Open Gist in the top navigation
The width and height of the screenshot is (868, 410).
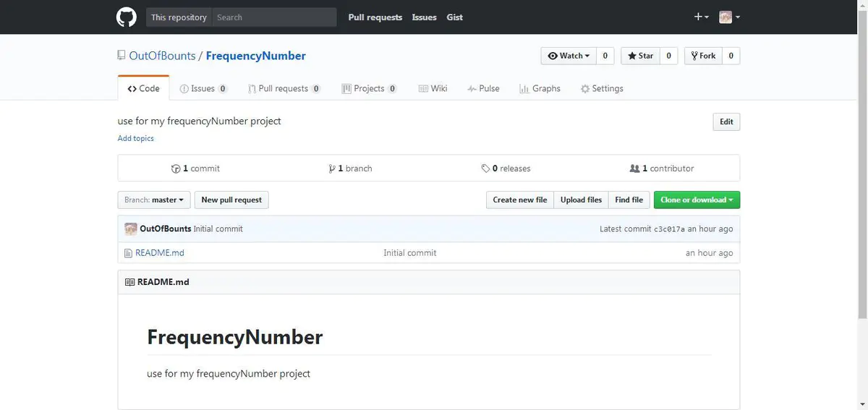pos(455,17)
